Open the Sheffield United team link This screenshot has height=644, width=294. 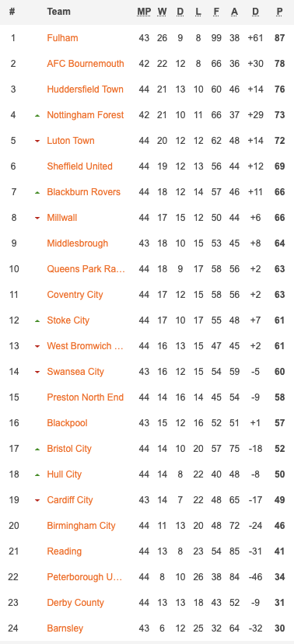click(x=79, y=166)
